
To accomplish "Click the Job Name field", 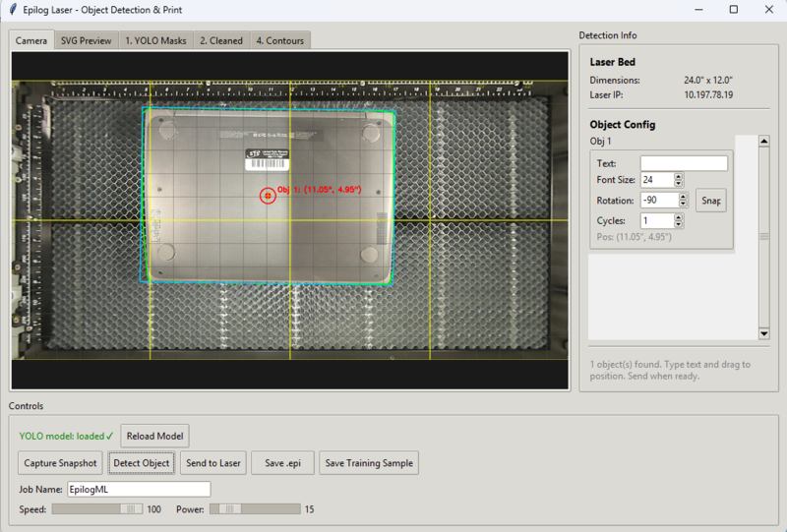I will click(139, 490).
